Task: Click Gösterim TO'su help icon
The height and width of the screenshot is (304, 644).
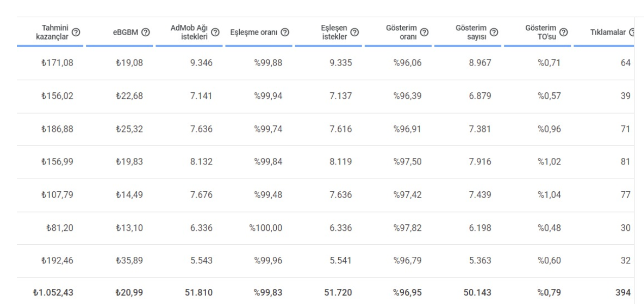Action: coord(564,32)
